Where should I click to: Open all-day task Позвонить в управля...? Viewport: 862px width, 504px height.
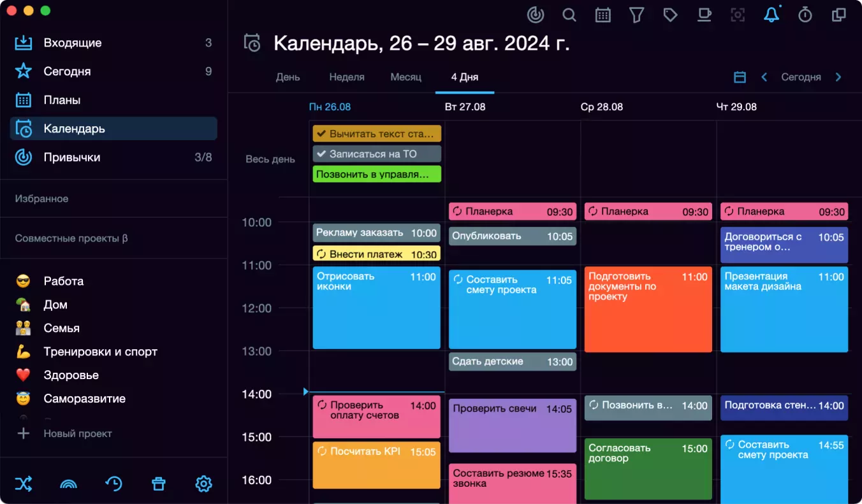click(377, 174)
